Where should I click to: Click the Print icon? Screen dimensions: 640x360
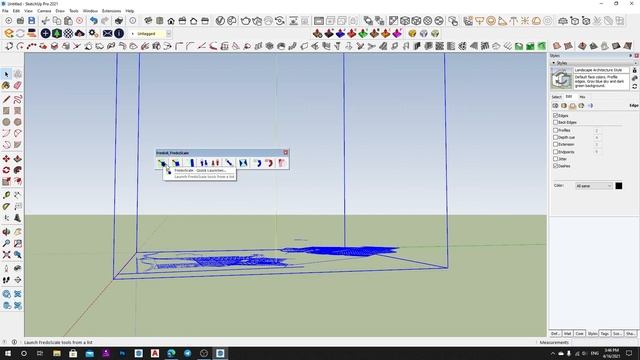tap(118, 20)
